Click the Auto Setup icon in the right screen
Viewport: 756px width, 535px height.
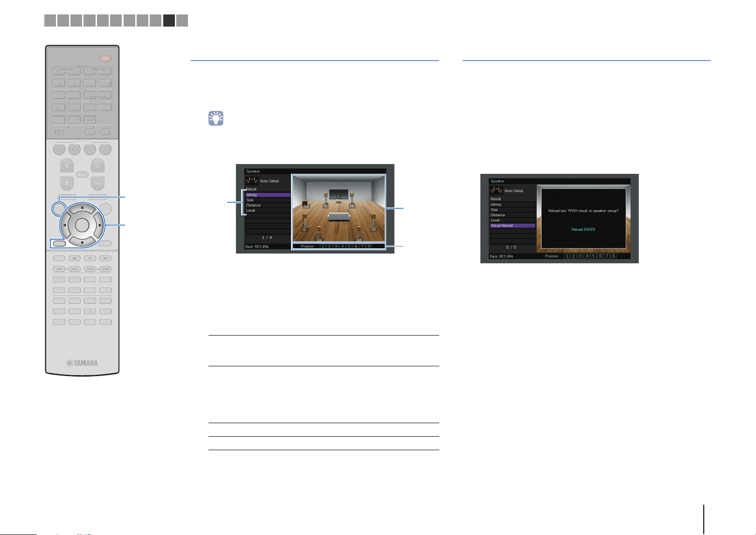(497, 191)
